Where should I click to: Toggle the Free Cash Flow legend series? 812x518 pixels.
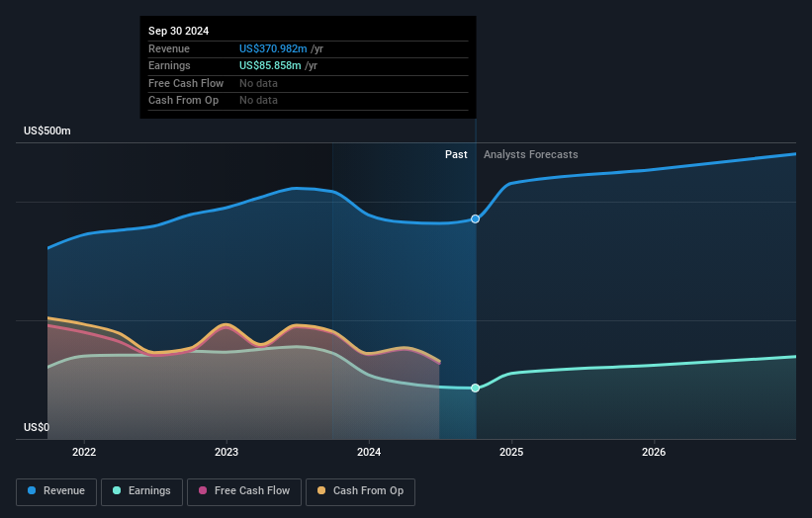(x=244, y=491)
